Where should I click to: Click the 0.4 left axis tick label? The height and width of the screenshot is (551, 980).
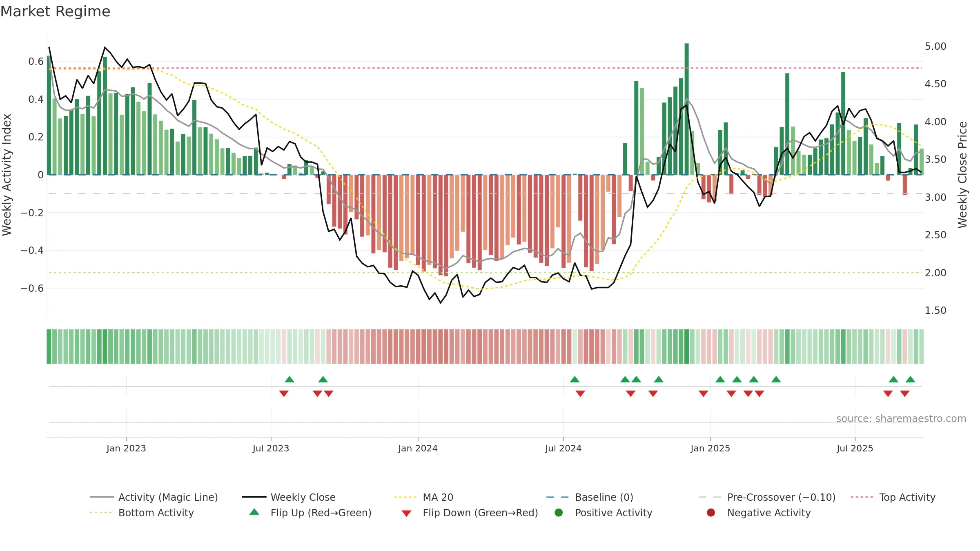point(36,100)
